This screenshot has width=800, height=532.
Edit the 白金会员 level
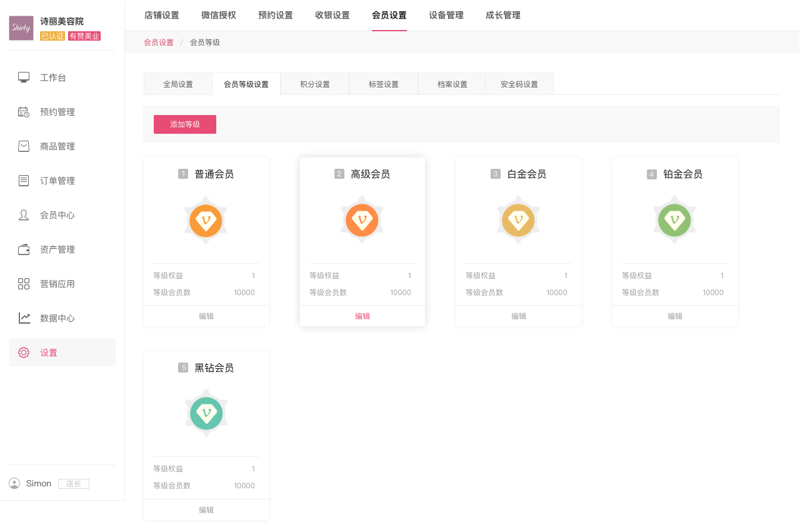(519, 316)
